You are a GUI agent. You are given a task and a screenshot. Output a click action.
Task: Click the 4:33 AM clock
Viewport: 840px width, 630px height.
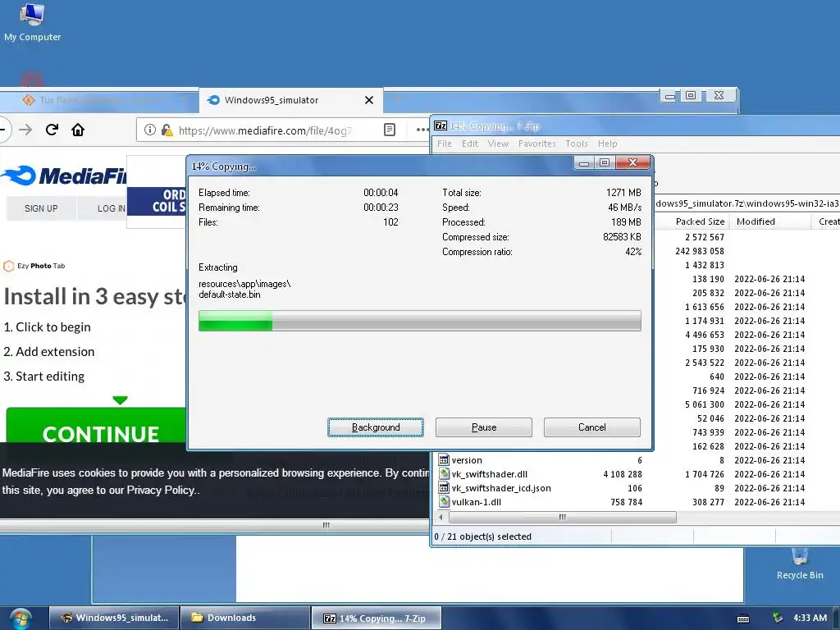point(810,618)
